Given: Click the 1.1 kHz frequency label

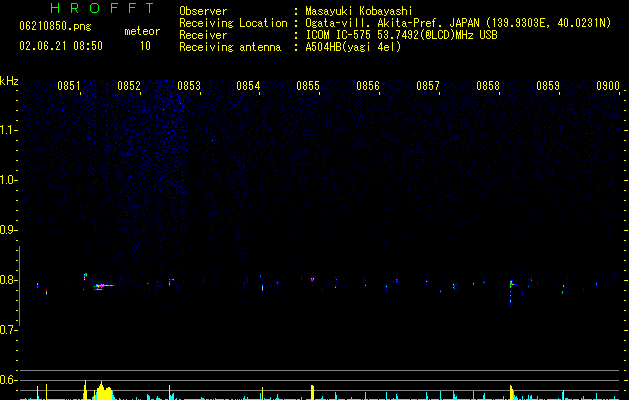Looking at the screenshot, I should click(8, 130).
